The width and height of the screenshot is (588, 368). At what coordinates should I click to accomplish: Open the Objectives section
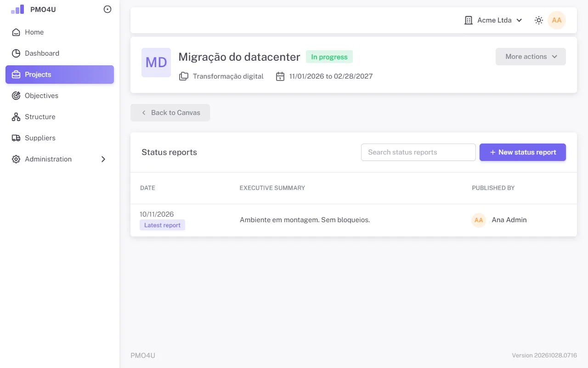[60, 96]
